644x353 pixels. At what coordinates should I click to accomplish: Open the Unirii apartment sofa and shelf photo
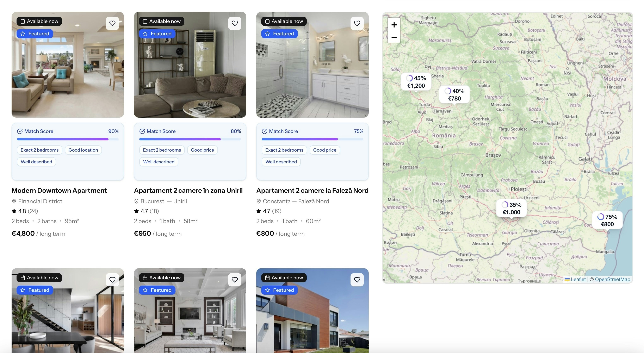coord(190,65)
